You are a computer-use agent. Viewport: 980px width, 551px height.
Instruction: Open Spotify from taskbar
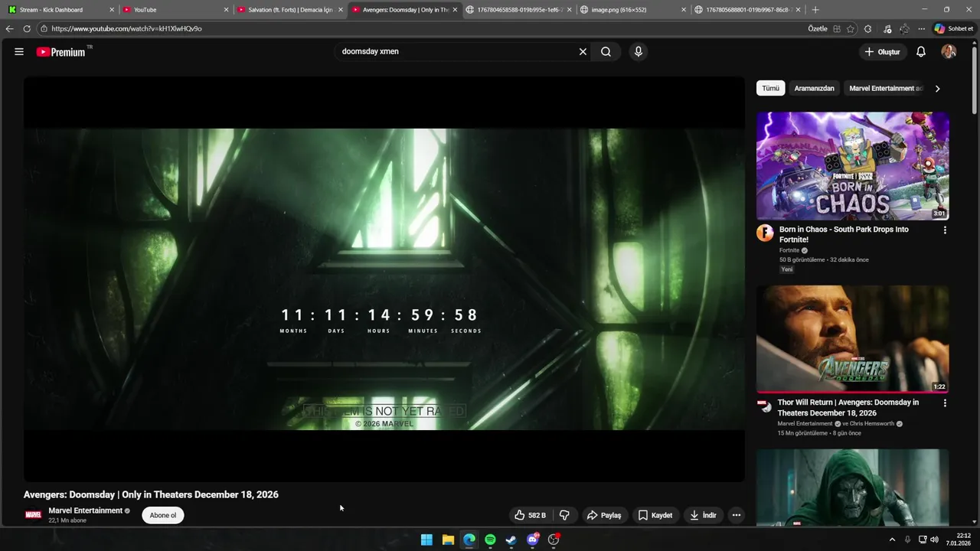click(x=490, y=540)
